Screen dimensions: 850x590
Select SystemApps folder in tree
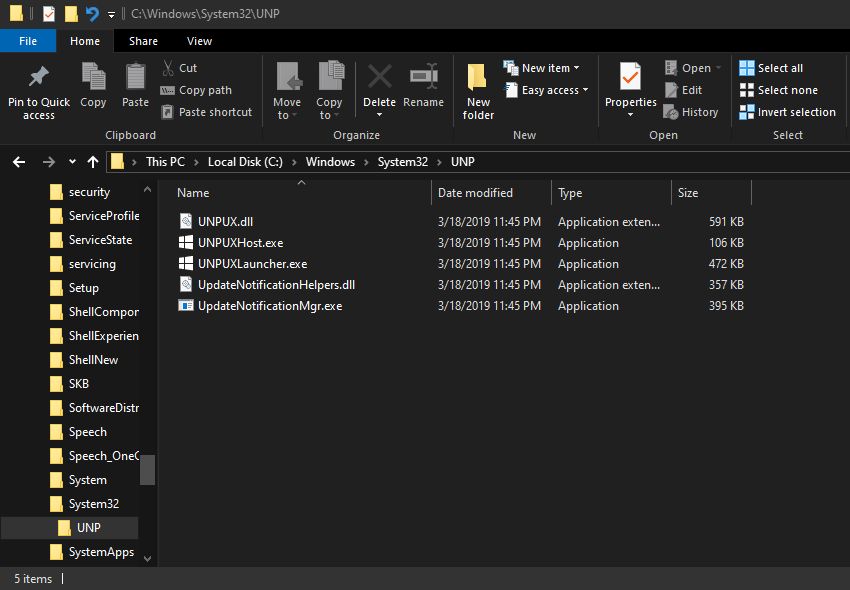pos(101,551)
